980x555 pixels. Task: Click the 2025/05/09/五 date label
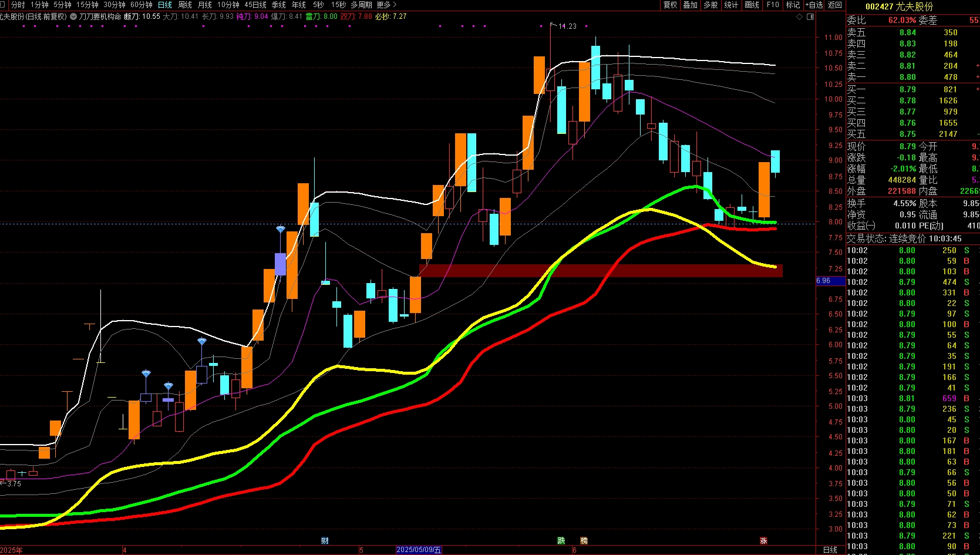click(x=419, y=550)
